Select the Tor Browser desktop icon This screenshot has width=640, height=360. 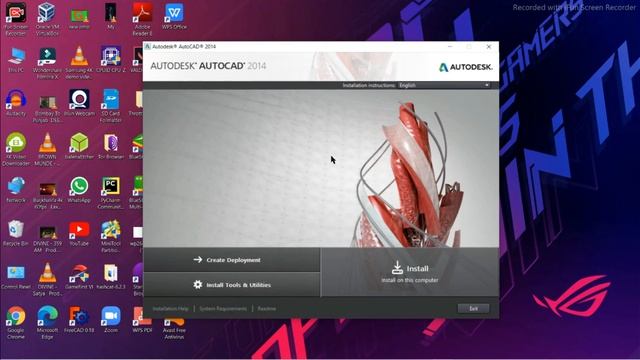[111, 146]
